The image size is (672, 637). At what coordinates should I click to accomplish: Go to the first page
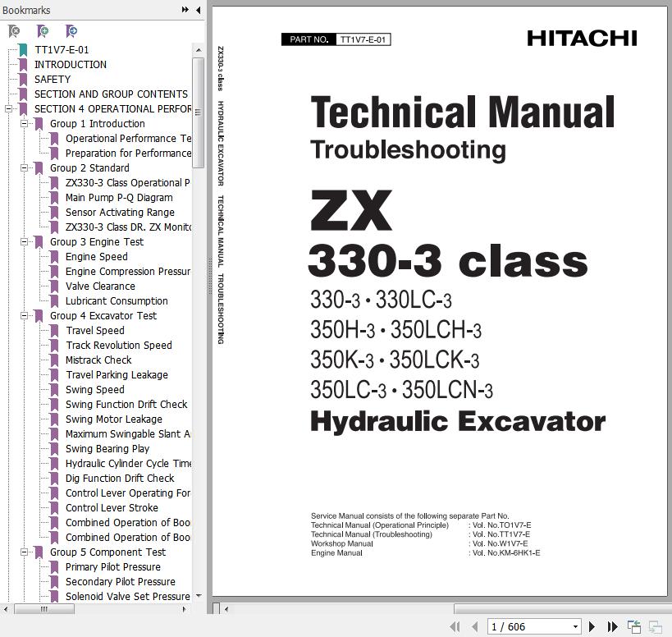[x=455, y=626]
